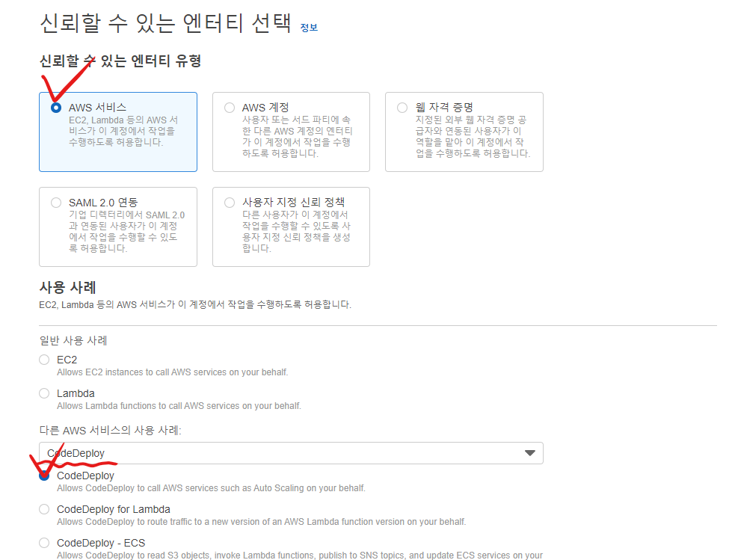This screenshot has width=735, height=560.
Task: Choose CodeDeploy for Lambda use case
Action: (44, 509)
